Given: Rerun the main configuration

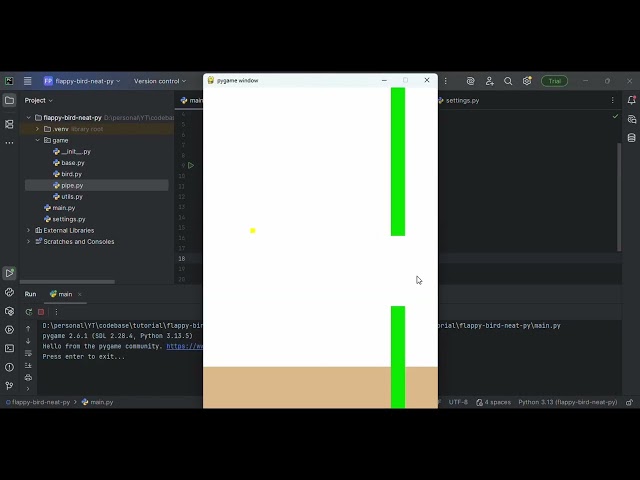Looking at the screenshot, I should (29, 312).
